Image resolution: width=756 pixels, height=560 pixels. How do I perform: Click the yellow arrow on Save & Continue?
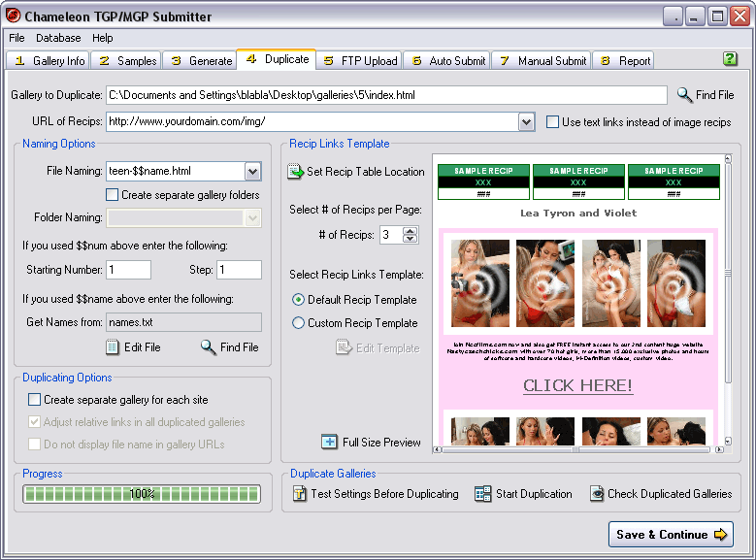pyautogui.click(x=720, y=535)
